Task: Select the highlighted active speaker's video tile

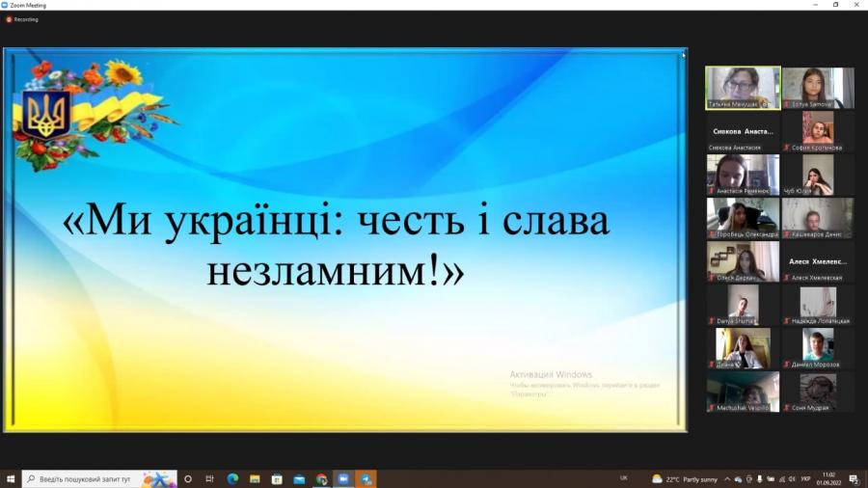Action: (743, 87)
